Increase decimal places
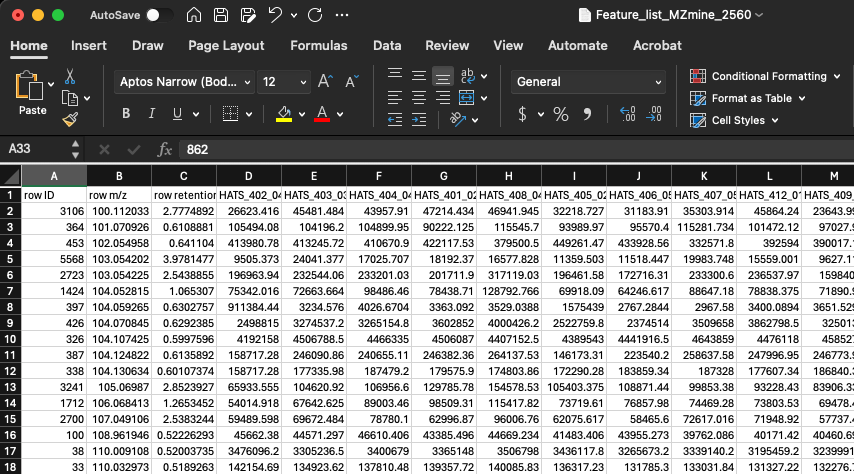 [x=627, y=114]
